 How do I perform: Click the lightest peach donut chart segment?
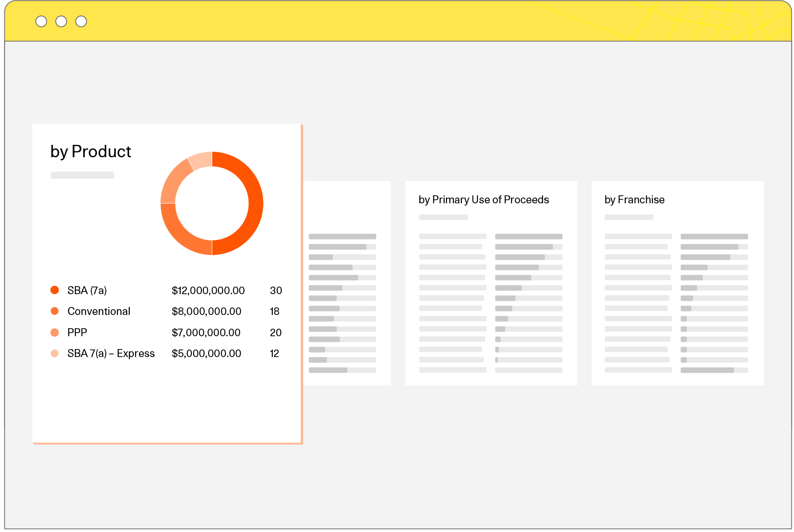(x=201, y=161)
